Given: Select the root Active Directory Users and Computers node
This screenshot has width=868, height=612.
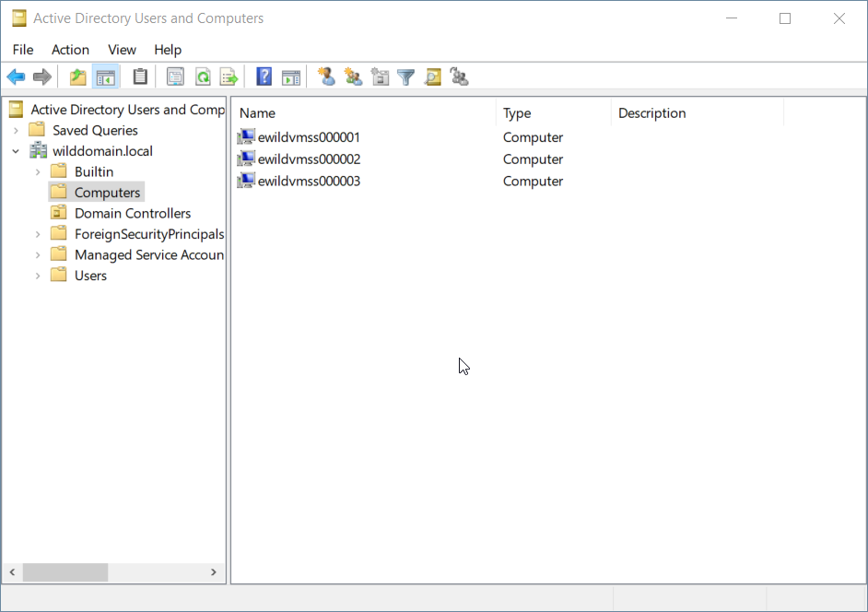Looking at the screenshot, I should tap(128, 109).
